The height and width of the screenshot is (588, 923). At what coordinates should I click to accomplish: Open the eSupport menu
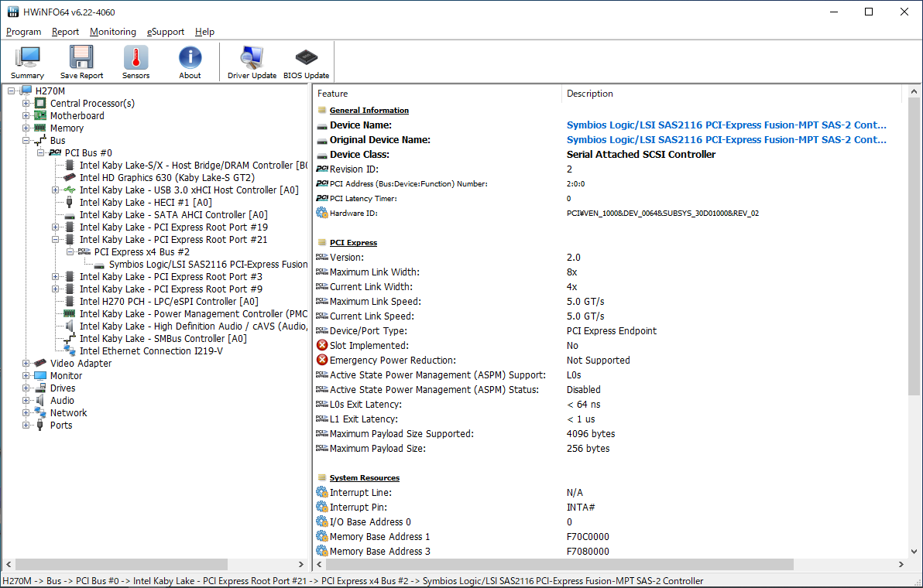coord(166,32)
